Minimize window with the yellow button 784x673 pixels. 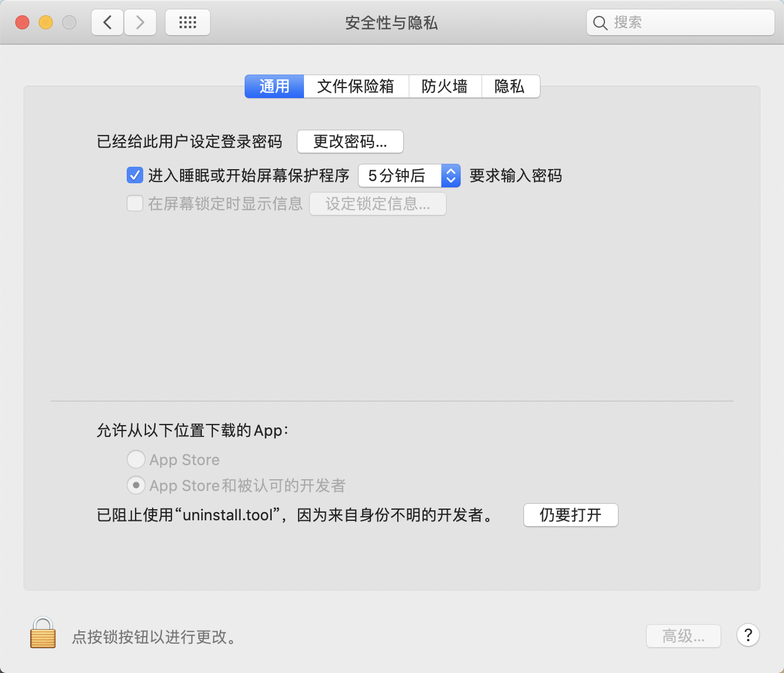(46, 22)
